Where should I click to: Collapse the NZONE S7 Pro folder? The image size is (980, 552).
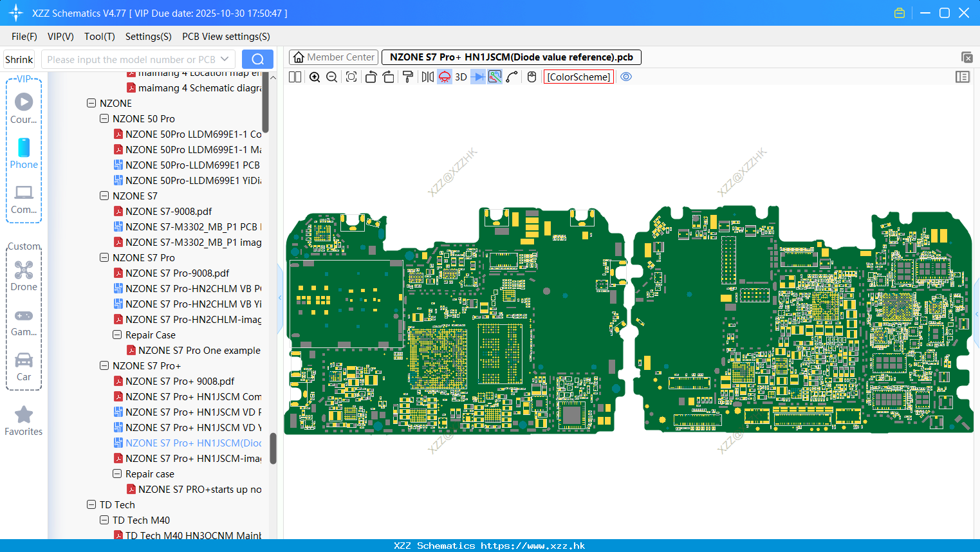coord(104,257)
